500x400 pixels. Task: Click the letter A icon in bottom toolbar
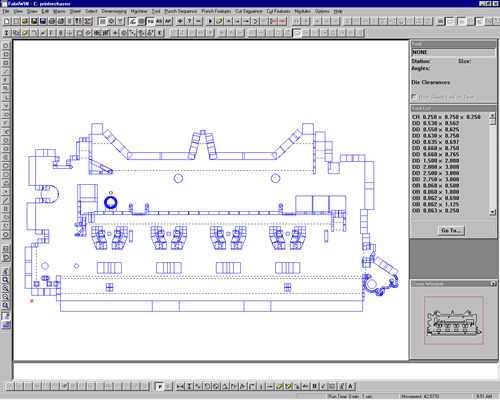350,386
